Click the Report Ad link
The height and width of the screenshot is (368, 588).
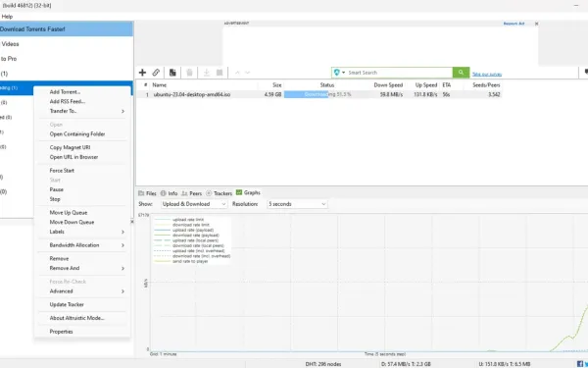pos(514,24)
